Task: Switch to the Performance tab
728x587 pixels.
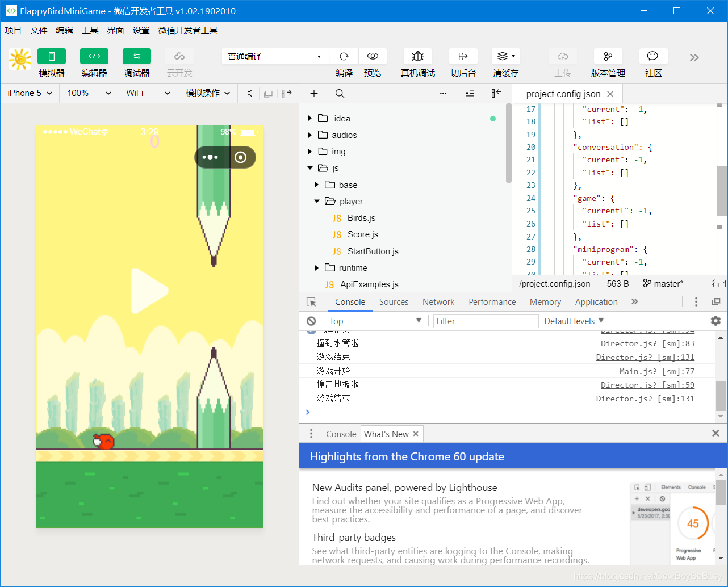Action: click(492, 302)
